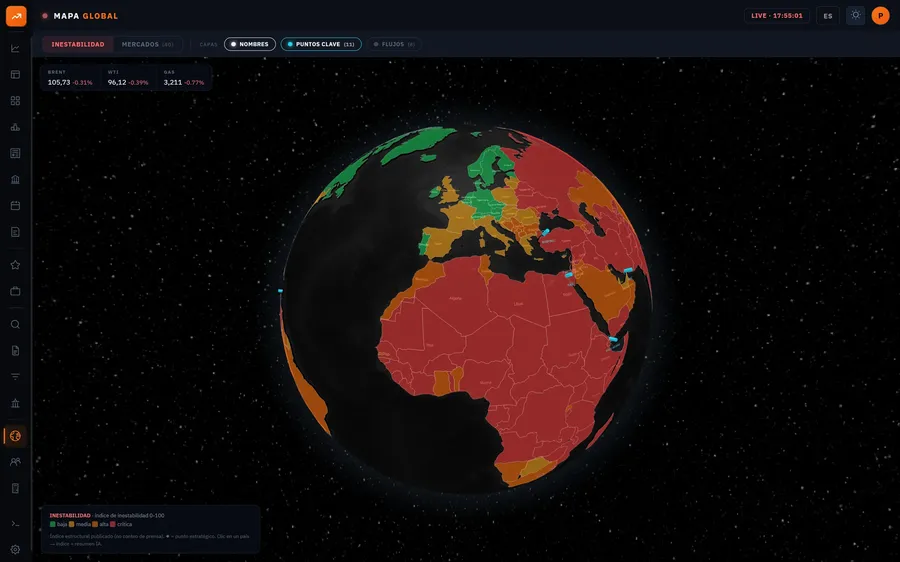Open the bar podium ranking sidebar icon
The height and width of the screenshot is (562, 900).
[15, 127]
